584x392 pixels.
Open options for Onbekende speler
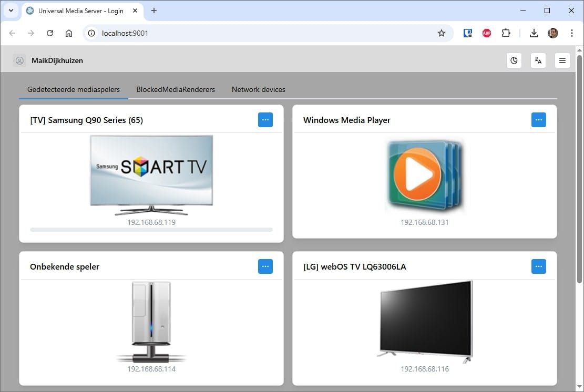coord(265,266)
